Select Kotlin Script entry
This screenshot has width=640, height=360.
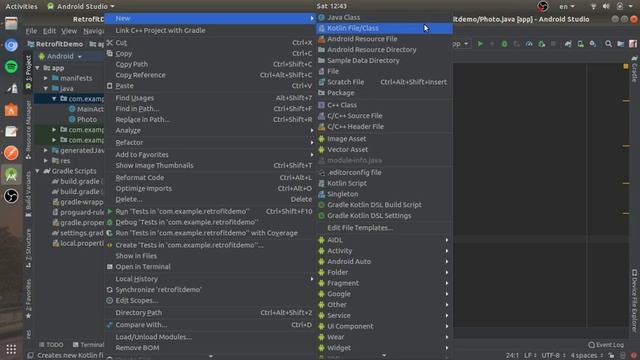pyautogui.click(x=384, y=183)
